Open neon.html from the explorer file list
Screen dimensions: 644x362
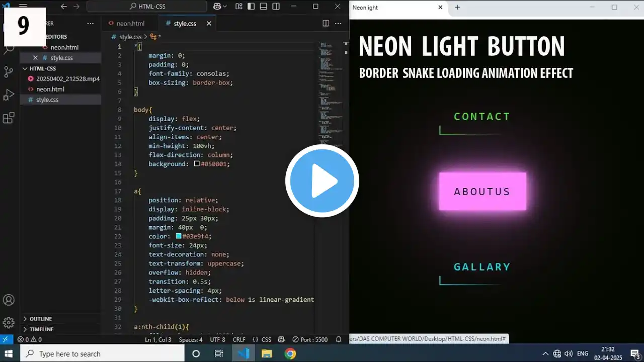pyautogui.click(x=50, y=89)
